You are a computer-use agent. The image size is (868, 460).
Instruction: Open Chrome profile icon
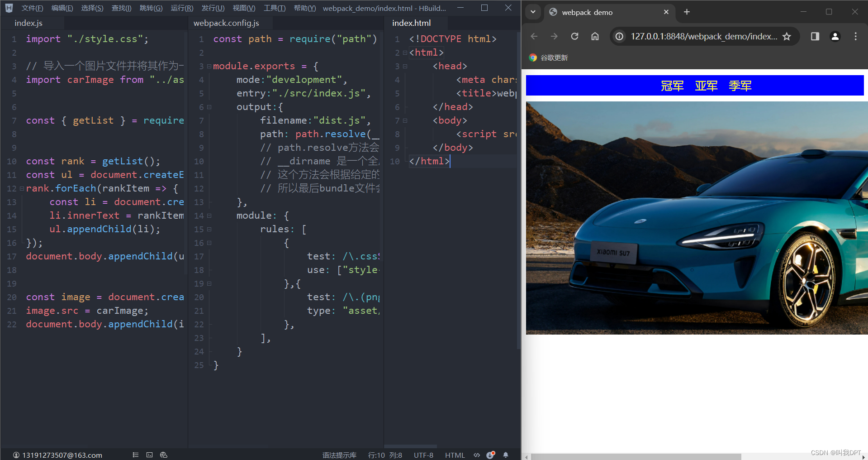pyautogui.click(x=835, y=36)
